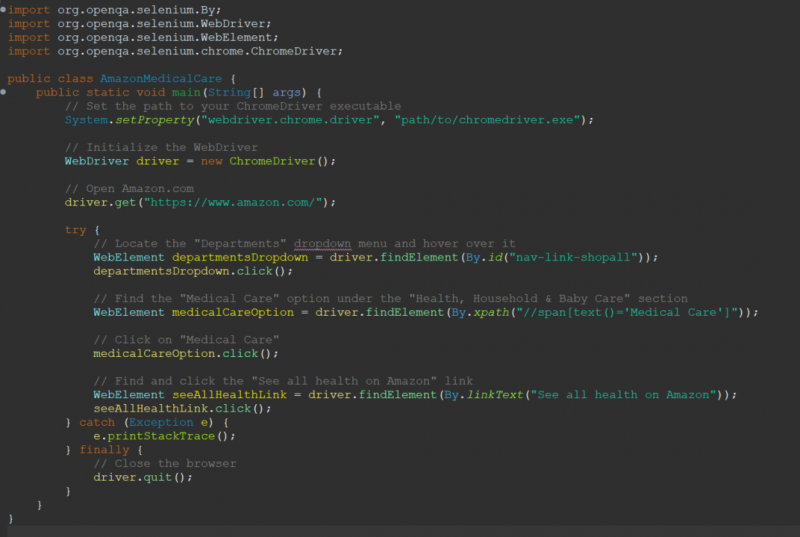Image resolution: width=800 pixels, height=537 pixels.
Task: Click the Exception type in catch clause
Action: pos(161,423)
